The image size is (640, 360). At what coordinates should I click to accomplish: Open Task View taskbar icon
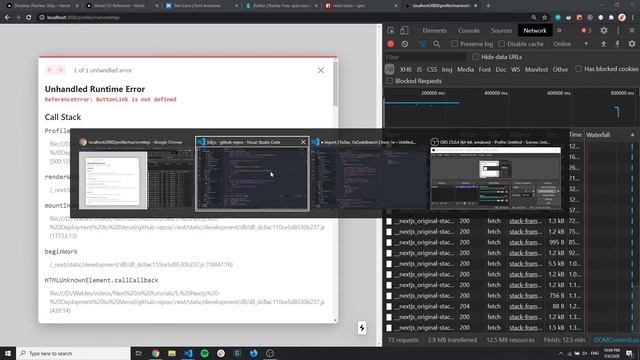(x=139, y=353)
